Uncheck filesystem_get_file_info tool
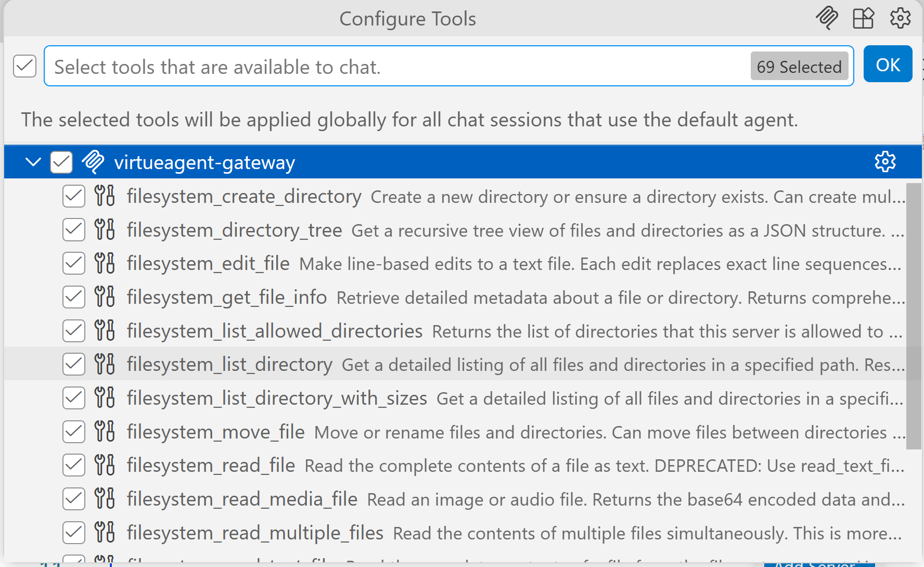This screenshot has width=924, height=567. [74, 297]
